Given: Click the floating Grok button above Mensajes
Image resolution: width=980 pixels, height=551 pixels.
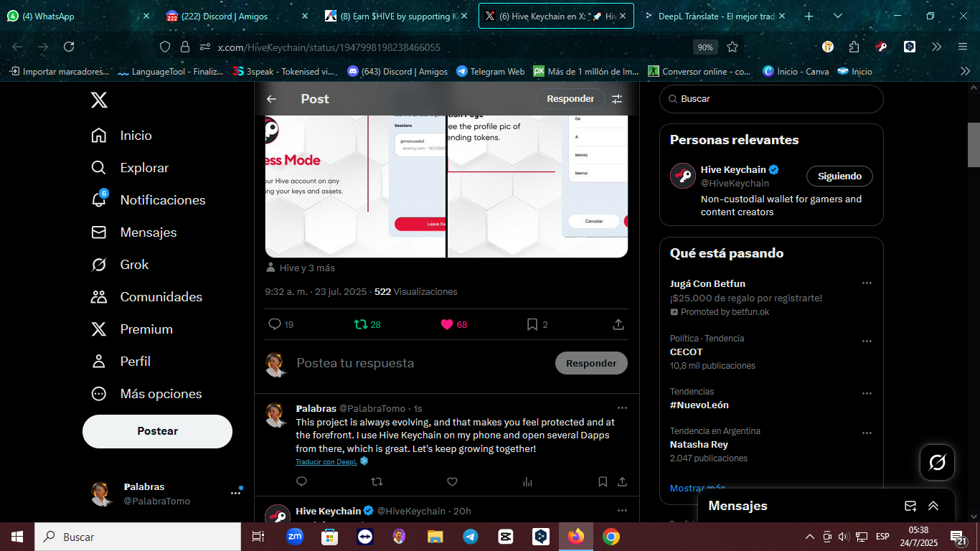Looking at the screenshot, I should click(x=937, y=463).
